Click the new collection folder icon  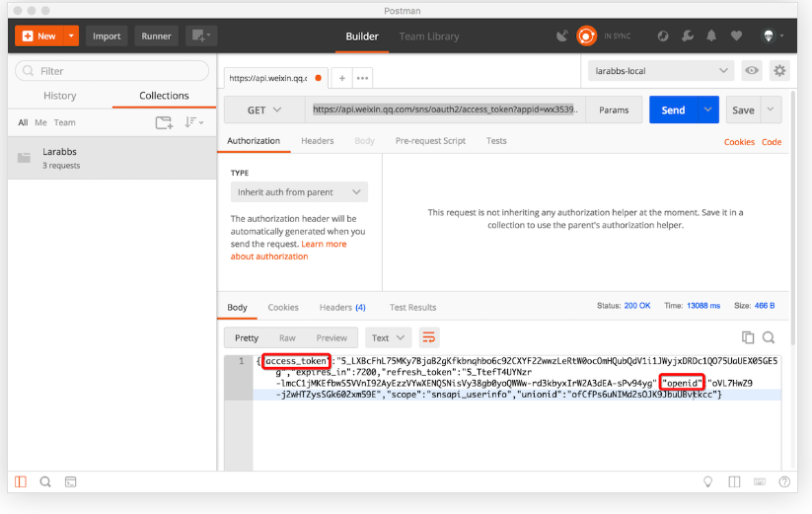click(164, 122)
